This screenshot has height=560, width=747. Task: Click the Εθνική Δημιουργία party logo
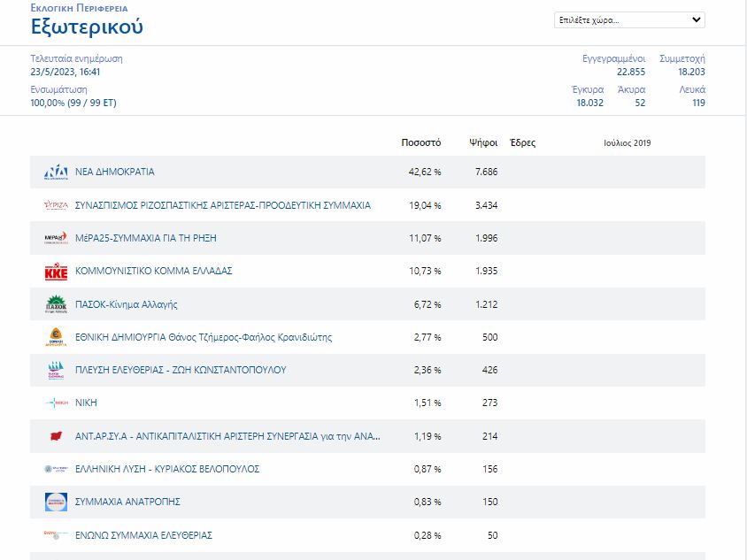click(56, 337)
